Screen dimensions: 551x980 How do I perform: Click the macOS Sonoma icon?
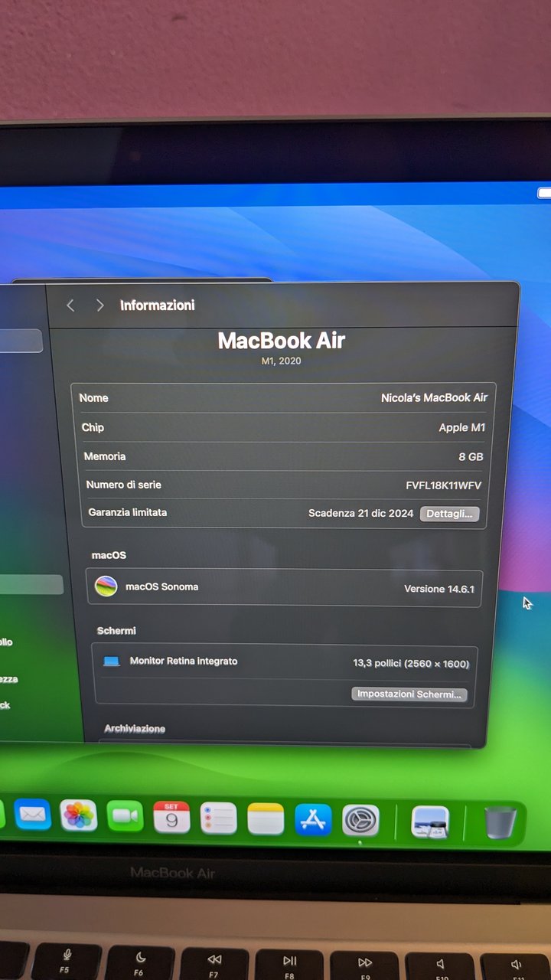[106, 586]
